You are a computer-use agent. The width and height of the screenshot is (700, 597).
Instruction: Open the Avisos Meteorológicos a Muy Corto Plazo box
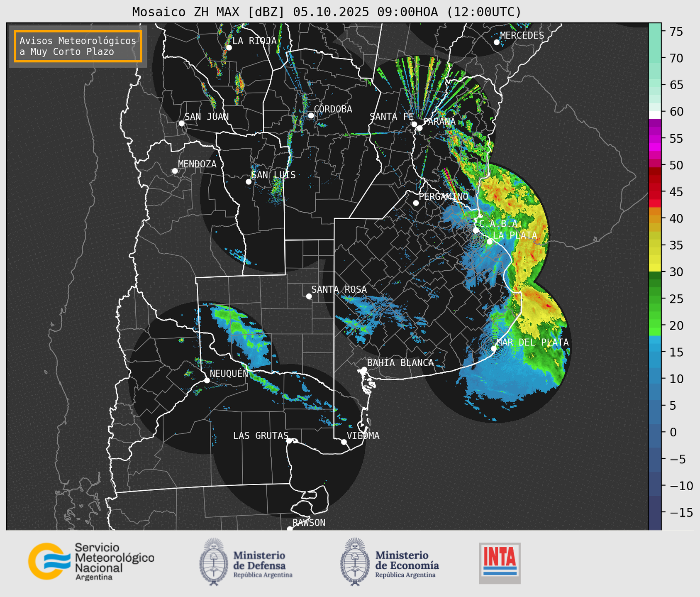tap(78, 46)
